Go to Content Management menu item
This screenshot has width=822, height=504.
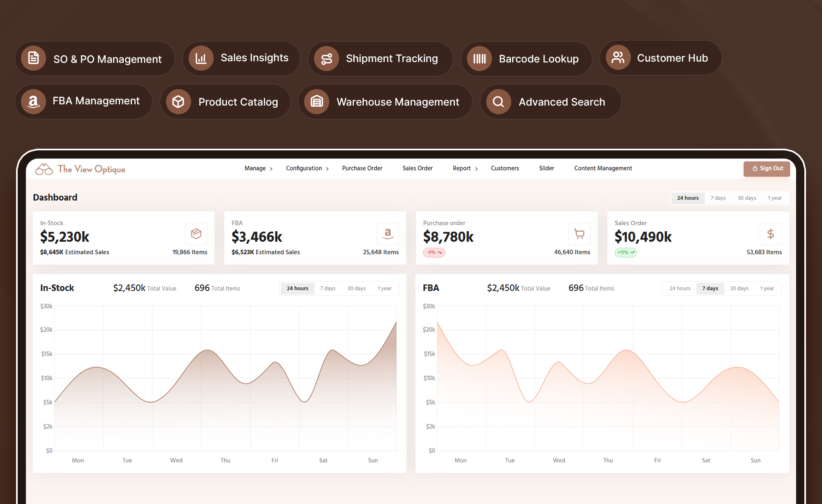[603, 168]
